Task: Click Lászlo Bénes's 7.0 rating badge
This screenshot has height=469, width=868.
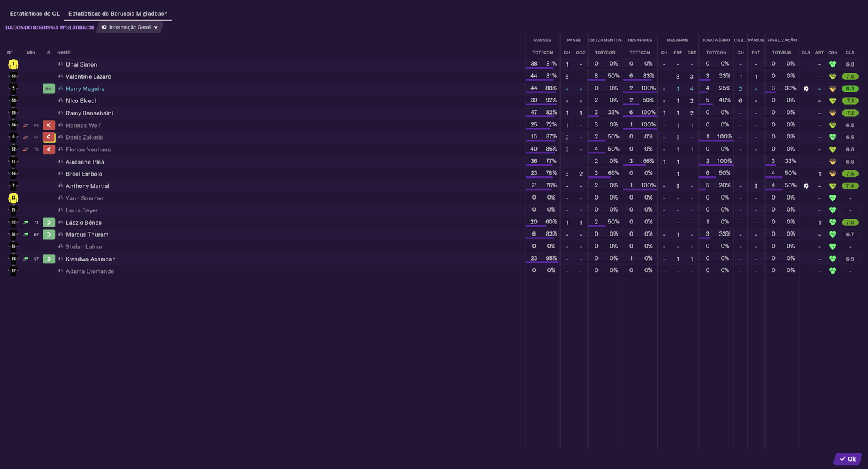Action: click(x=850, y=223)
